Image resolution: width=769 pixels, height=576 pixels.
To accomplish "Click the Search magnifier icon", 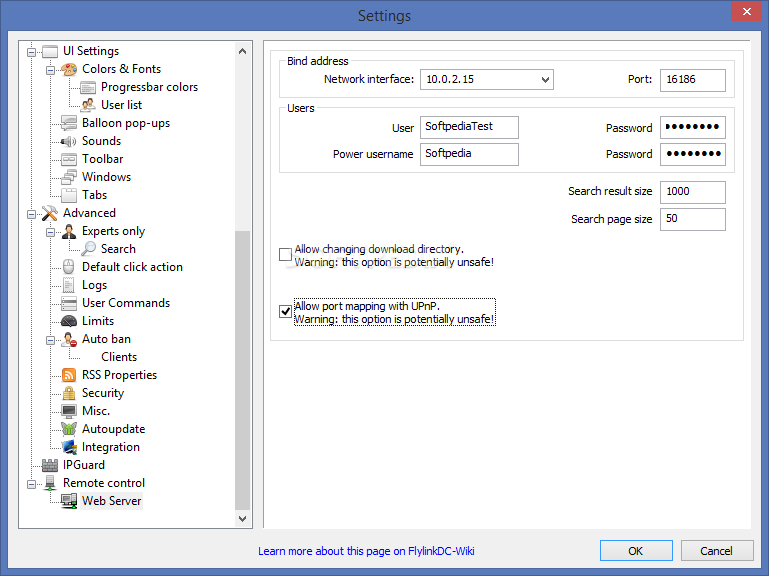I will (88, 249).
